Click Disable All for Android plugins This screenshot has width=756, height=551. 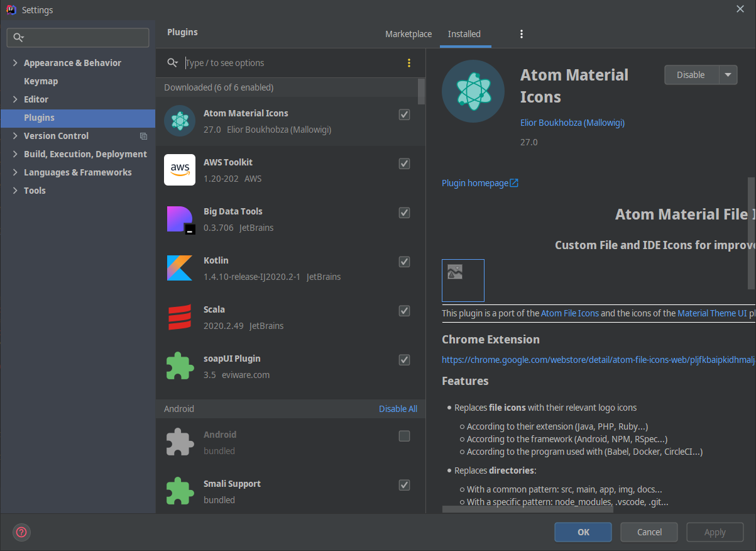(398, 409)
